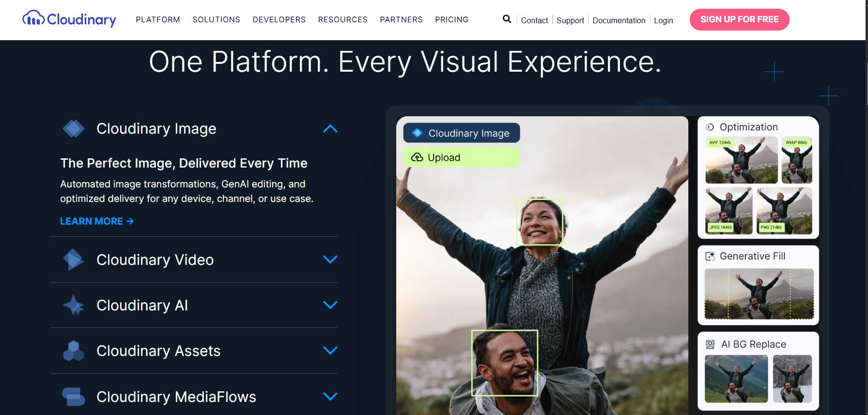868x415 pixels.
Task: Click the AI BG Replace panel icon
Action: (x=710, y=344)
